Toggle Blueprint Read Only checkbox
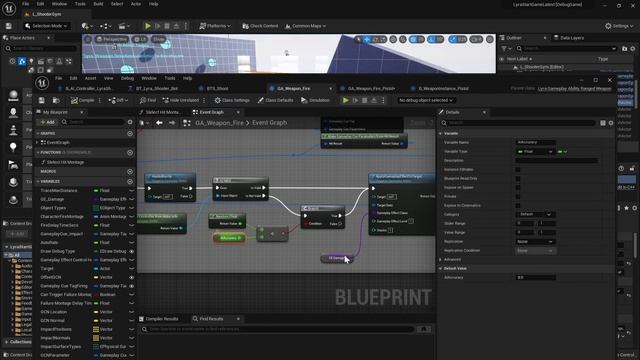 pyautogui.click(x=518, y=178)
